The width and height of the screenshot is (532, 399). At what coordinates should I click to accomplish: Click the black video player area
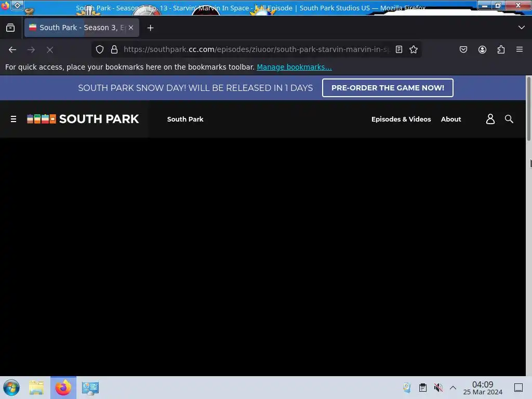pos(263,257)
